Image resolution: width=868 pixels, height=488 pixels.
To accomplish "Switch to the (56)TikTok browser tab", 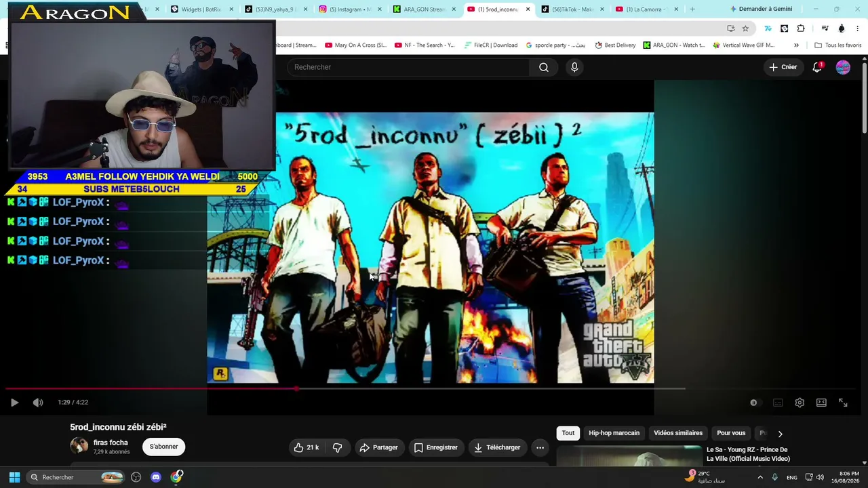I will click(571, 9).
